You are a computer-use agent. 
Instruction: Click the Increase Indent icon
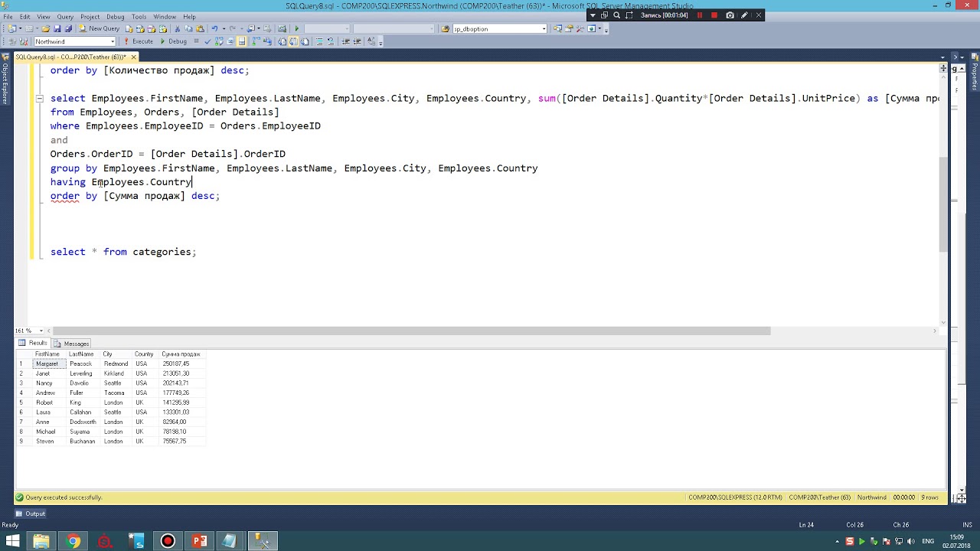[x=357, y=41]
